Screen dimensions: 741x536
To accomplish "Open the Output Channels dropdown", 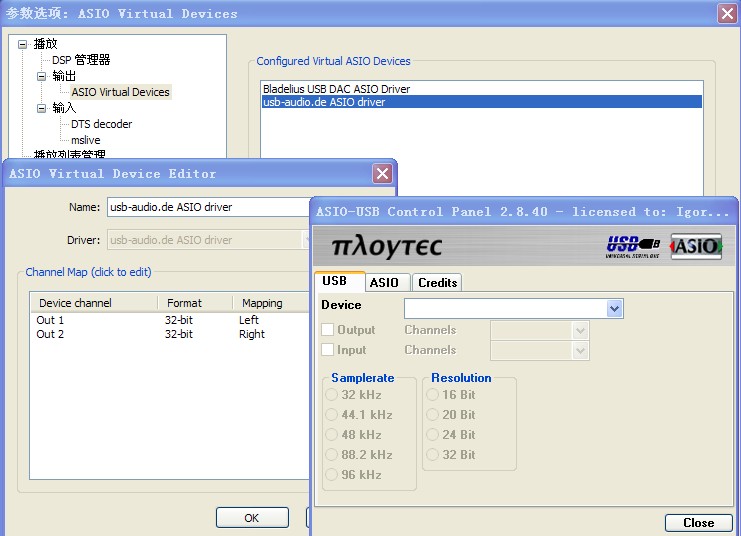I will click(x=580, y=330).
